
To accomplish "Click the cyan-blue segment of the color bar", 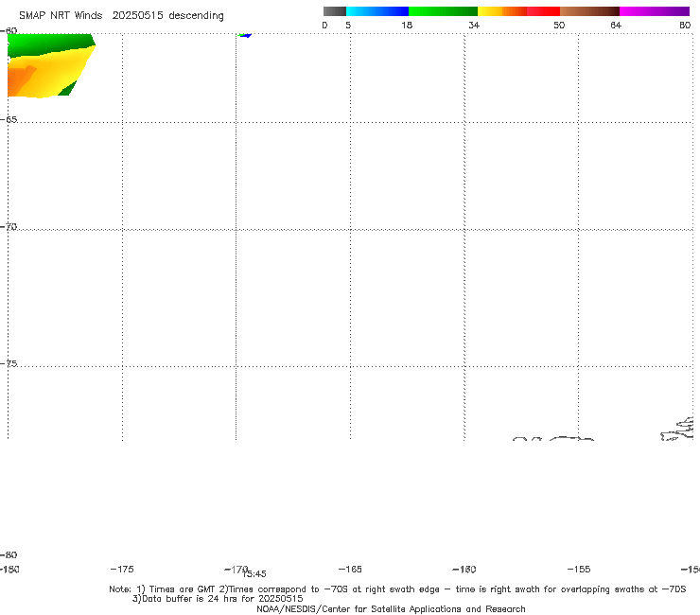I will coord(377,11).
